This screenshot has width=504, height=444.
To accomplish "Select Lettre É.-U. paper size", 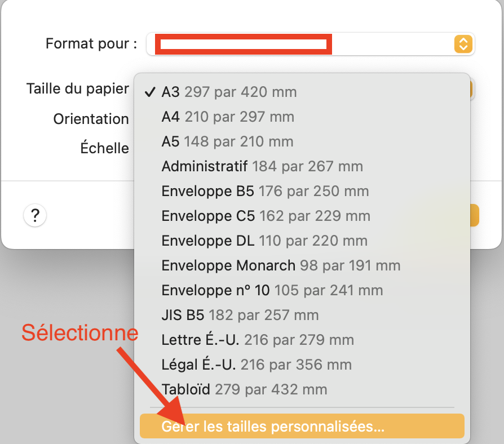I will coord(258,340).
